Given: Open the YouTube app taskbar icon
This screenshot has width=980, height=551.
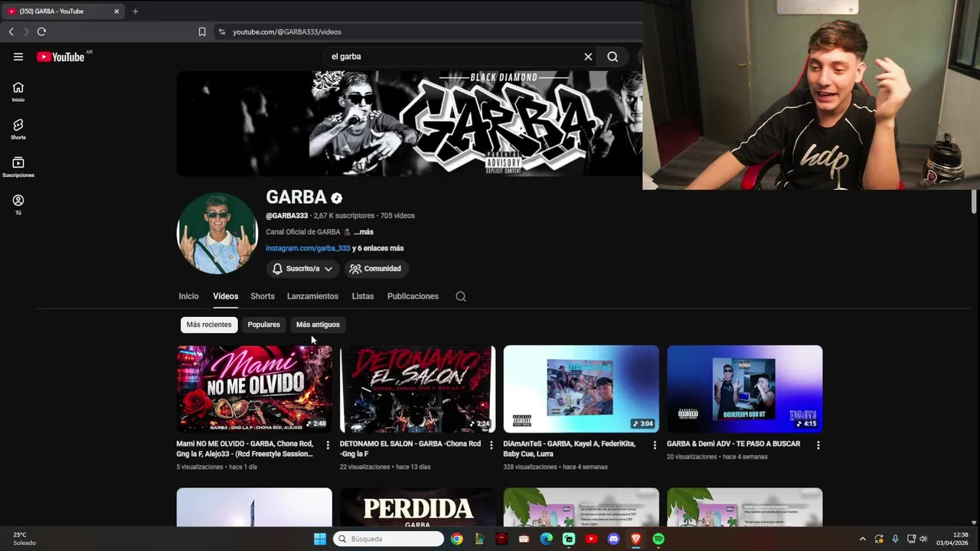Looking at the screenshot, I should [x=591, y=539].
